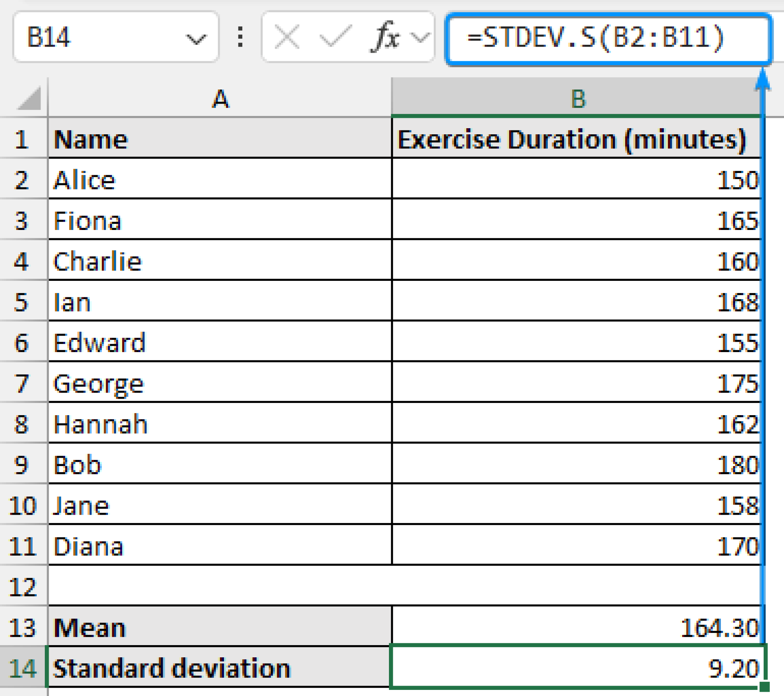Select the cell containing 'Diana'
The image size is (784, 696).
coord(220,545)
